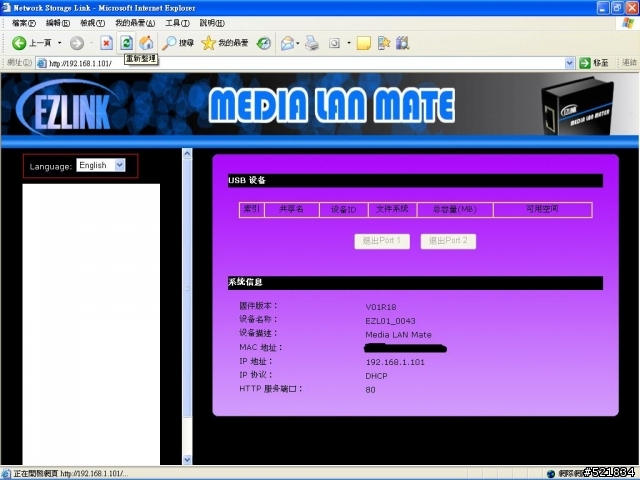Image resolution: width=640 pixels, height=480 pixels.
Task: Click the IP address value 192.168.1.101
Action: pos(395,362)
